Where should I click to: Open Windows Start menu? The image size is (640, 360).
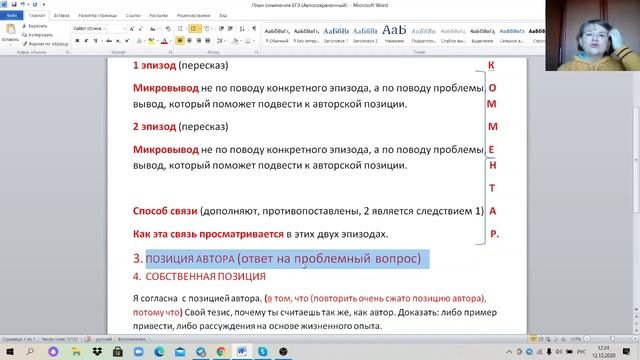pyautogui.click(x=10, y=351)
